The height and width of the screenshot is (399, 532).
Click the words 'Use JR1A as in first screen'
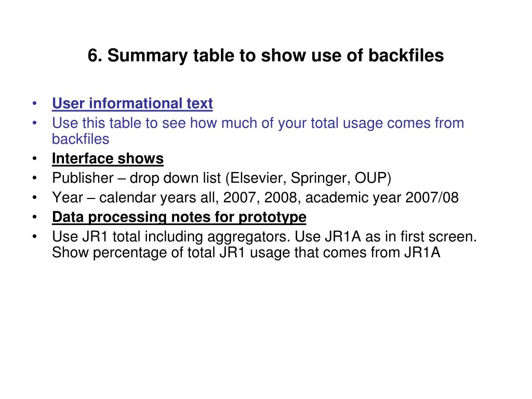point(384,237)
